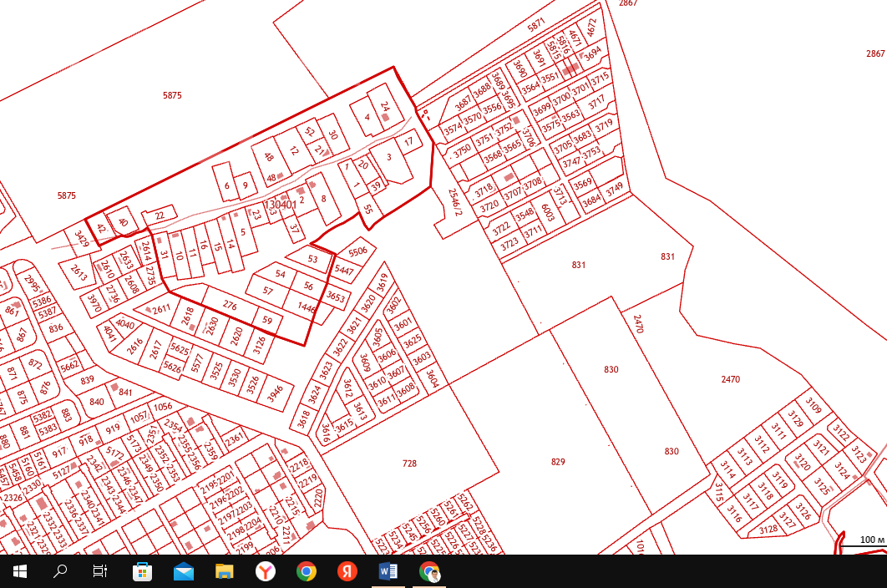
Task: Select parcel labeled 2546/2
Action: coord(455,202)
